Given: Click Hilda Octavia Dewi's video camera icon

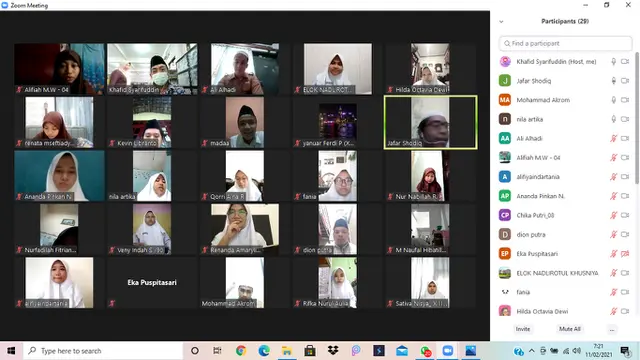Looking at the screenshot, I should pos(625,311).
